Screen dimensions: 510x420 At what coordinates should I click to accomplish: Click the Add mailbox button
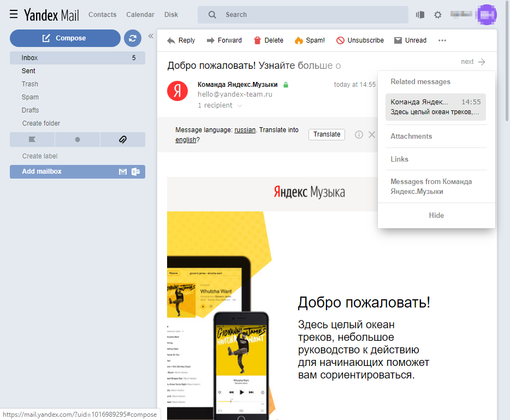(x=78, y=171)
